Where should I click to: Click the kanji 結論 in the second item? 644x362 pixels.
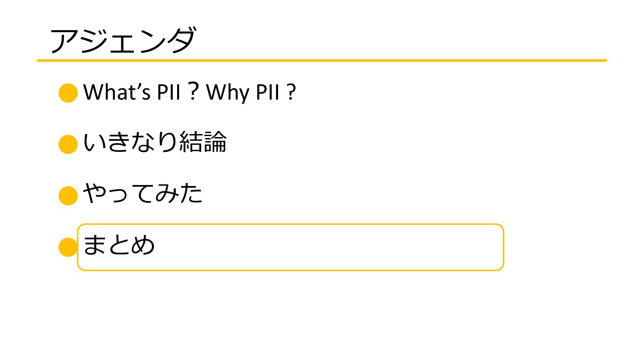pyautogui.click(x=203, y=142)
